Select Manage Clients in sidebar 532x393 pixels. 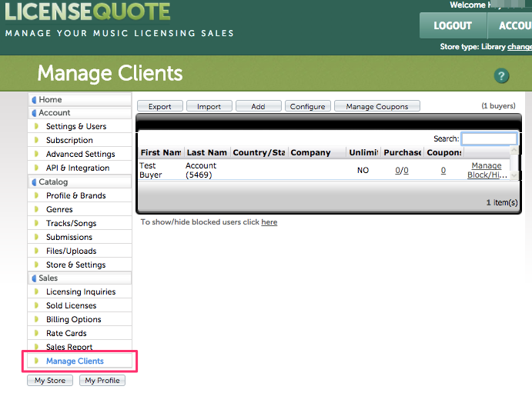[x=75, y=361]
